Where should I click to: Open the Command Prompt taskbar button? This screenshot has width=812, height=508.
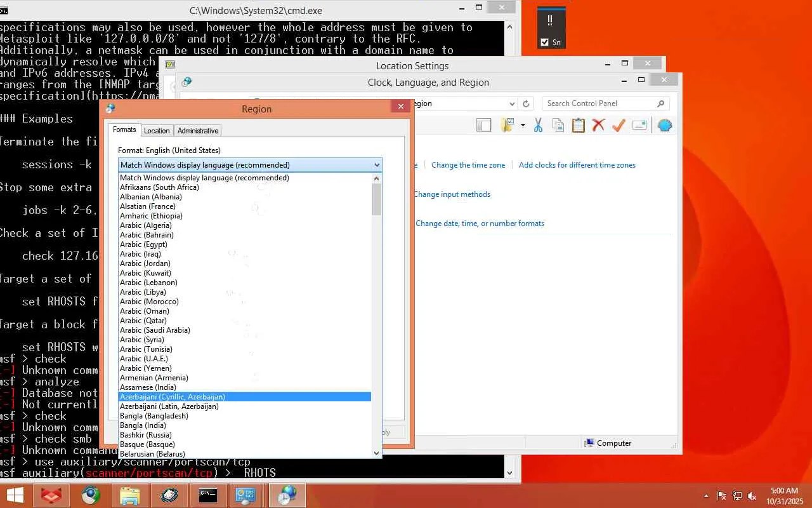pyautogui.click(x=208, y=495)
